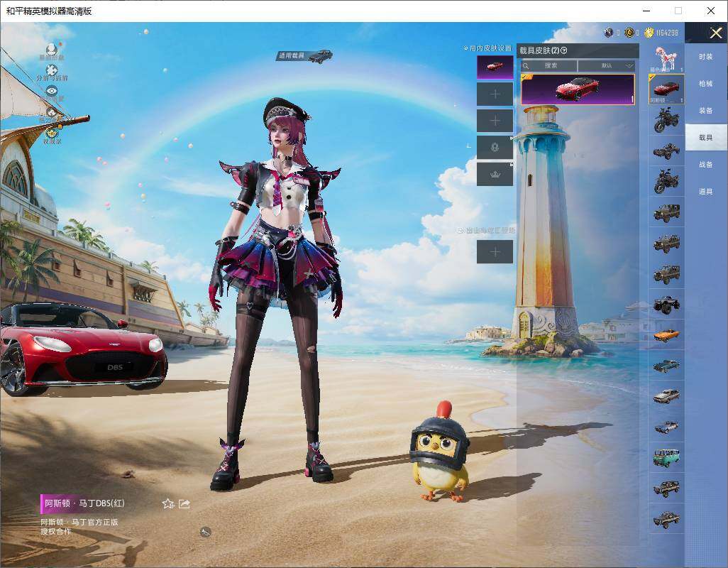
Task: Open the 装备 tab
Action: click(706, 111)
